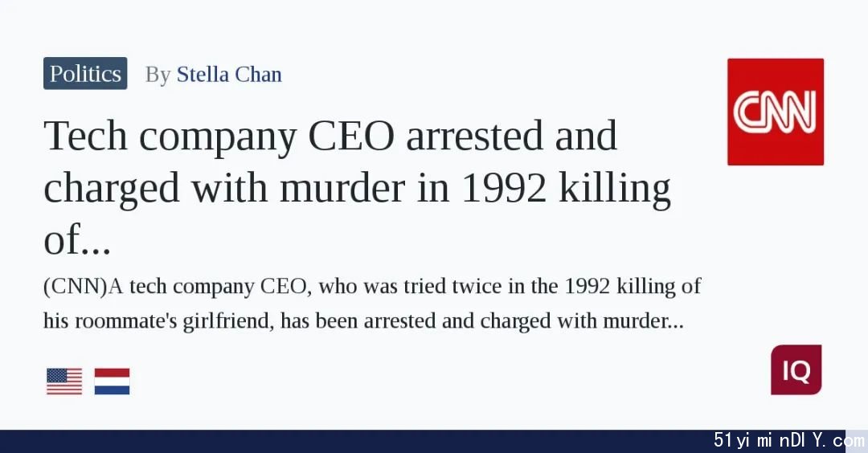Image resolution: width=868 pixels, height=453 pixels.
Task: Click "arrested and" in the headline's first line
Action: click(x=511, y=136)
